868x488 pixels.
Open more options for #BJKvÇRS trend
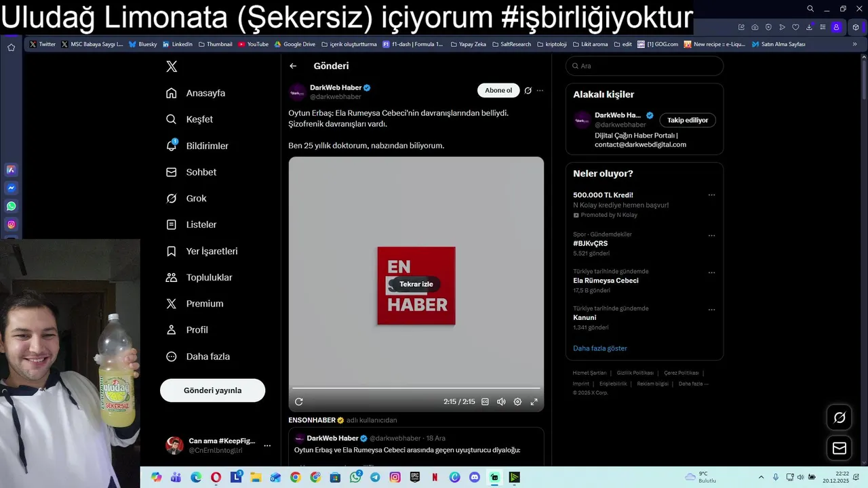pos(711,236)
